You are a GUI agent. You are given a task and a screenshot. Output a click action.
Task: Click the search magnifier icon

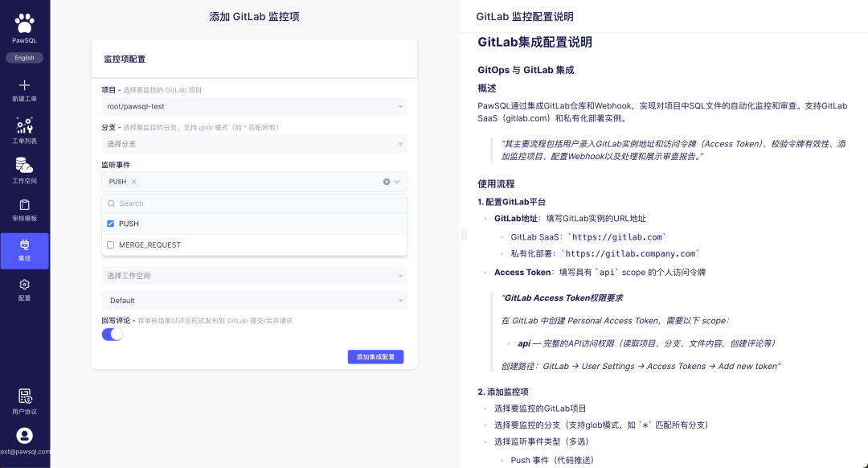coord(111,203)
